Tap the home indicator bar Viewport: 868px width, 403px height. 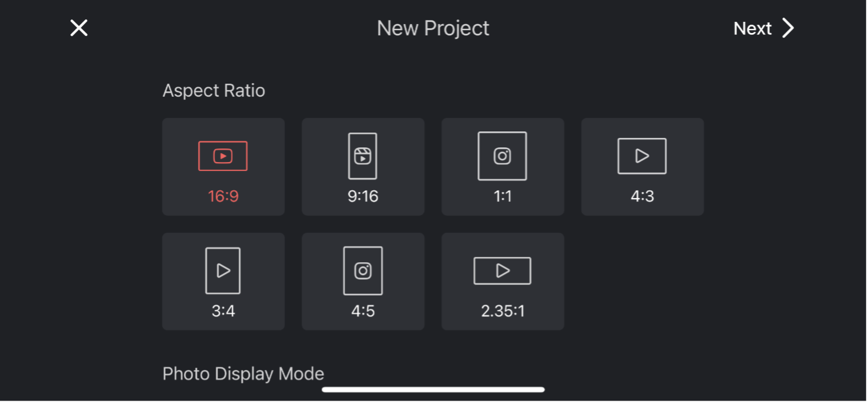click(433, 389)
